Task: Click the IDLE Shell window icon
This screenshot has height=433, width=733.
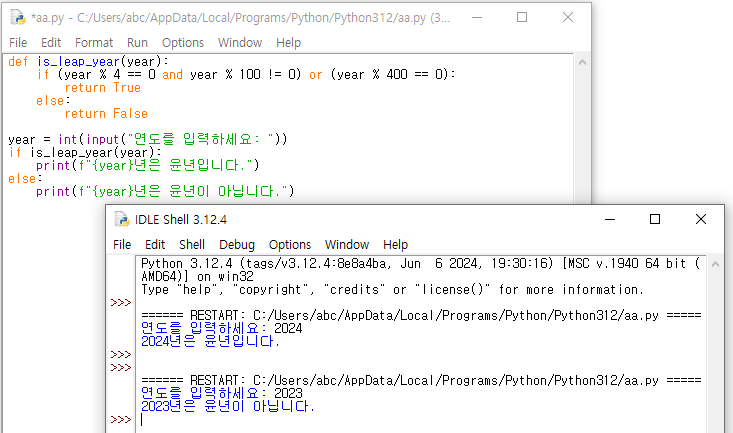Action: point(122,219)
